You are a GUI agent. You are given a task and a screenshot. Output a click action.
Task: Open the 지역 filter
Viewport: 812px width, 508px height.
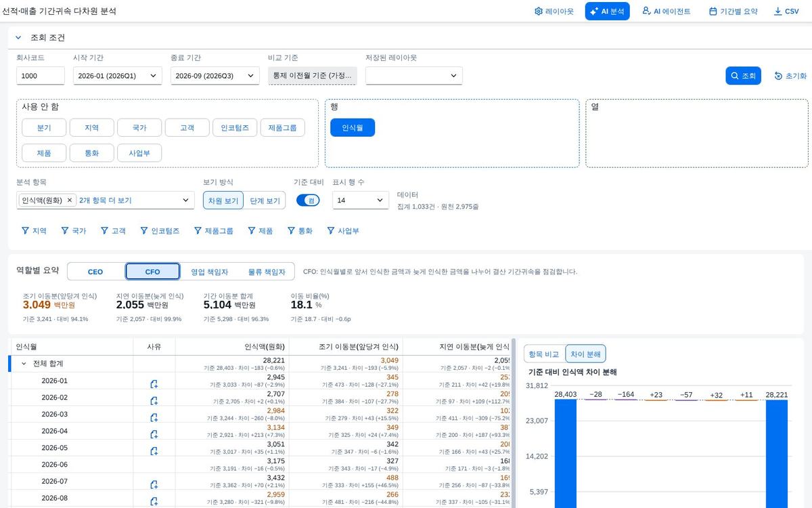pyautogui.click(x=34, y=231)
